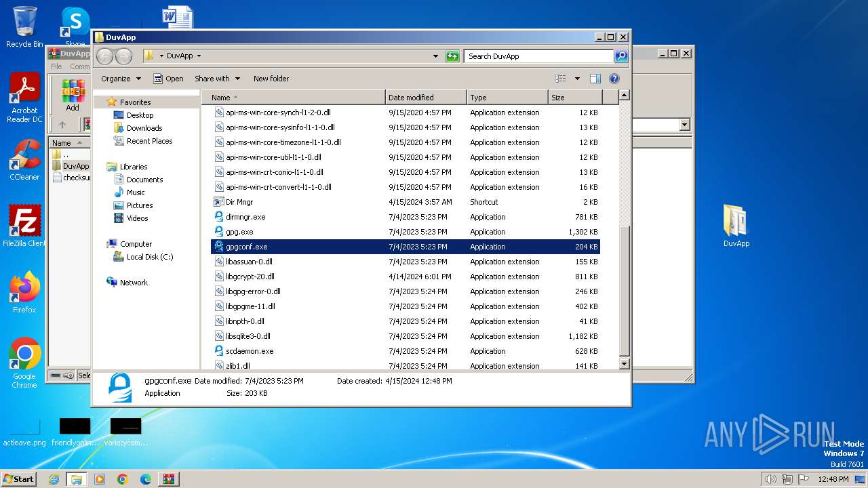This screenshot has height=488, width=868.
Task: Launch Google Chrome from the desktop
Action: click(24, 363)
